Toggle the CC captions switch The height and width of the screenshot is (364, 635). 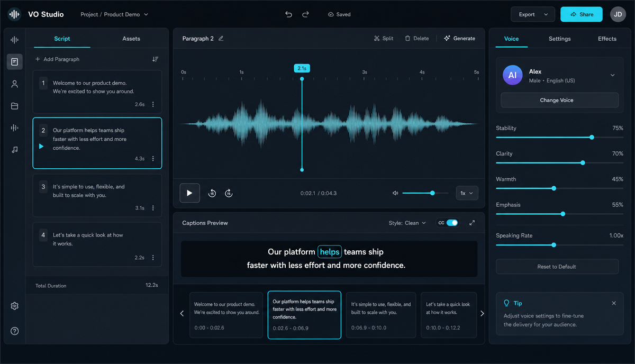point(452,223)
